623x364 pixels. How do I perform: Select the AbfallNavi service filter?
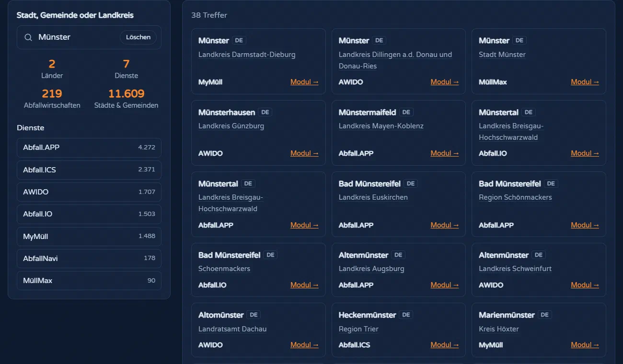coord(89,258)
